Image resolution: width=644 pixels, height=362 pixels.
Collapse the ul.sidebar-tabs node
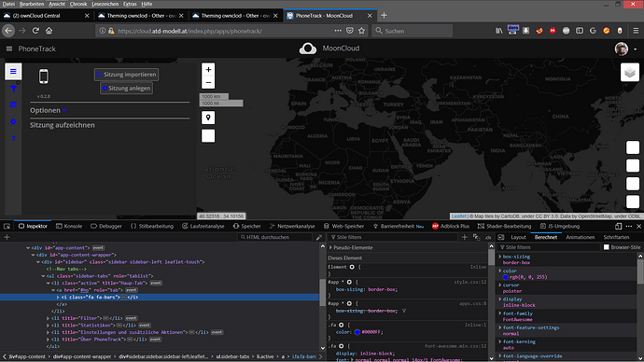point(43,276)
